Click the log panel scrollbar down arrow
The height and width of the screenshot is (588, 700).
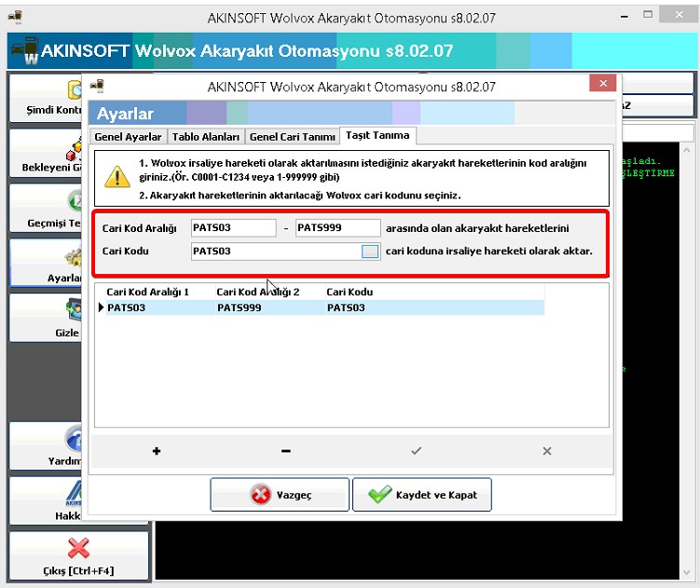pyautogui.click(x=687, y=573)
